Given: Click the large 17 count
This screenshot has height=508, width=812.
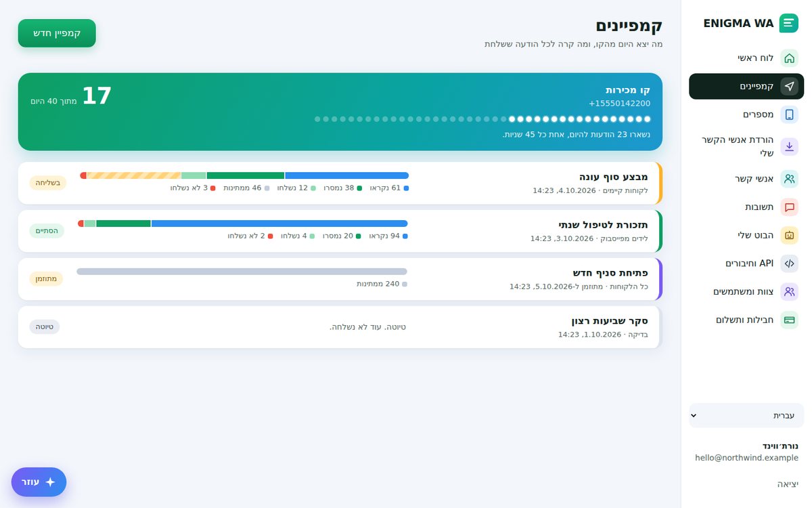Looking at the screenshot, I should 97,96.
